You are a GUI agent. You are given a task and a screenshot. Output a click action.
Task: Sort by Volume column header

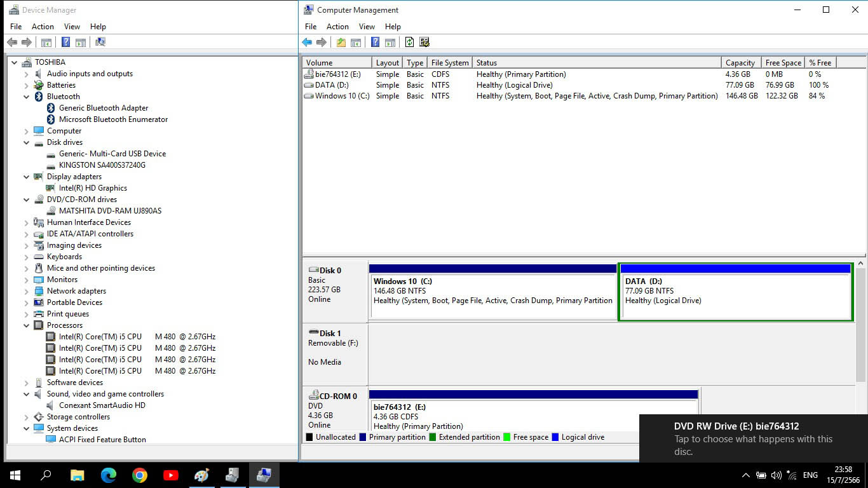[x=337, y=63]
